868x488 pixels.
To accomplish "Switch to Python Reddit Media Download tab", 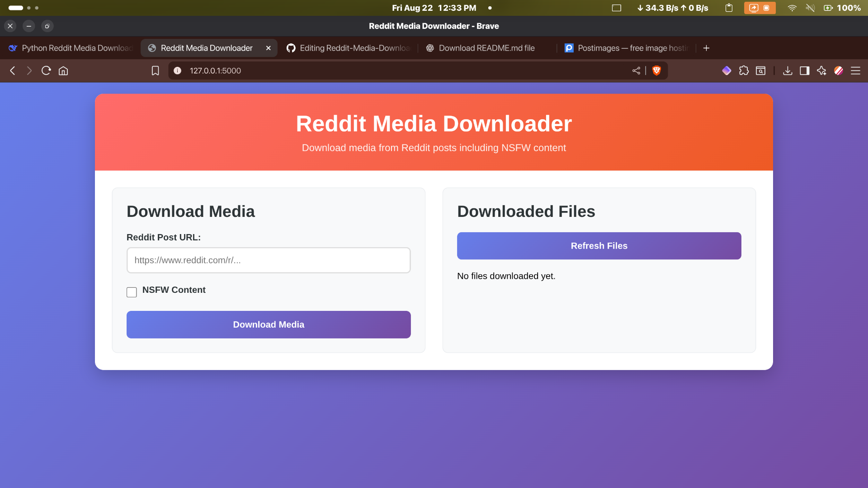I will pyautogui.click(x=71, y=48).
